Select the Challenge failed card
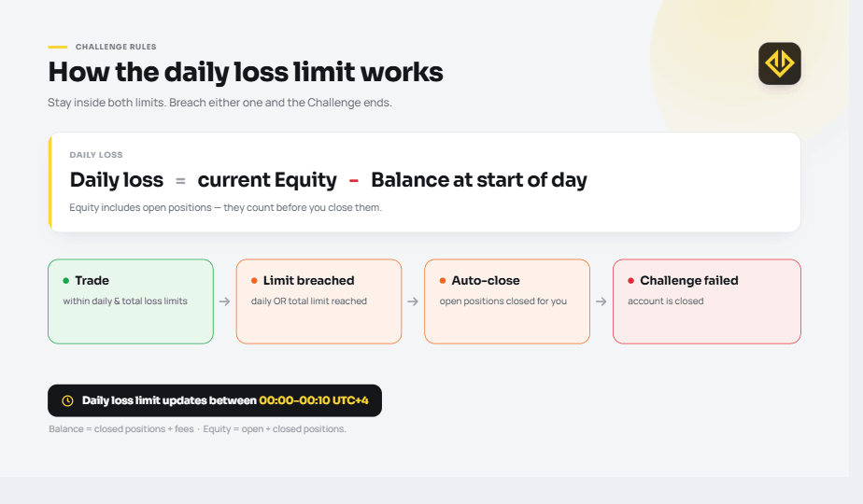 [707, 301]
